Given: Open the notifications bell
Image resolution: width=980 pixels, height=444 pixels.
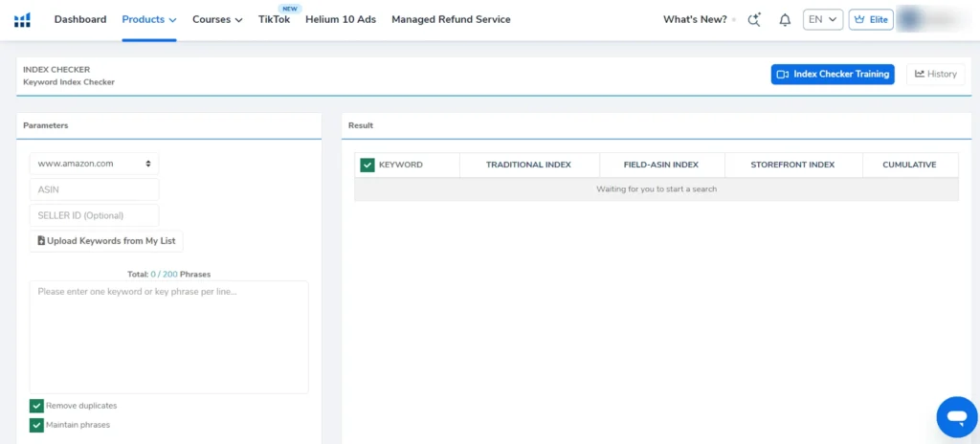Looking at the screenshot, I should (785, 20).
